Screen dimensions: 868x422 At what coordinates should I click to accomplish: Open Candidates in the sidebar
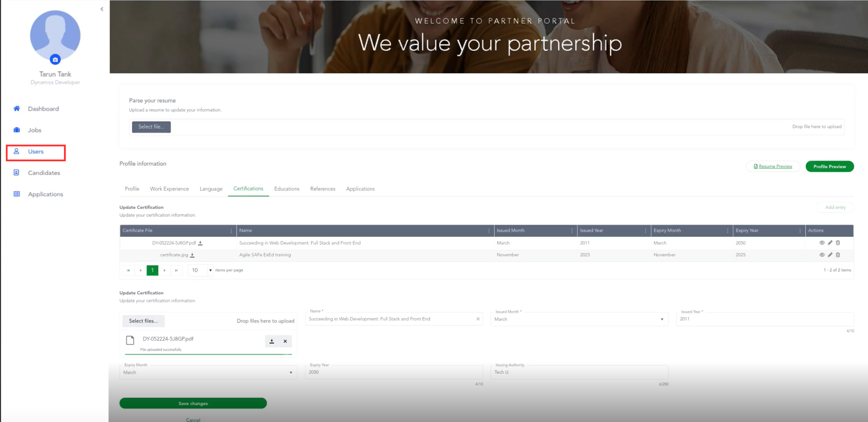(44, 173)
